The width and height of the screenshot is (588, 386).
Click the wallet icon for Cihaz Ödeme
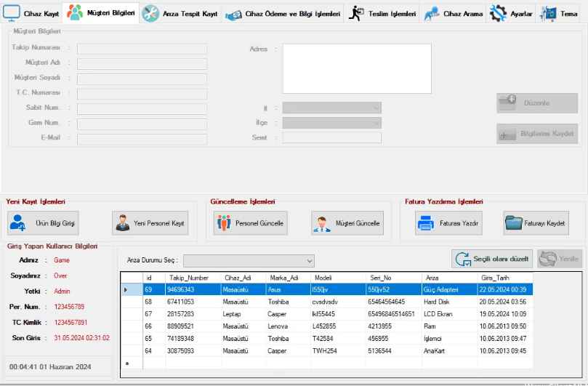click(233, 15)
